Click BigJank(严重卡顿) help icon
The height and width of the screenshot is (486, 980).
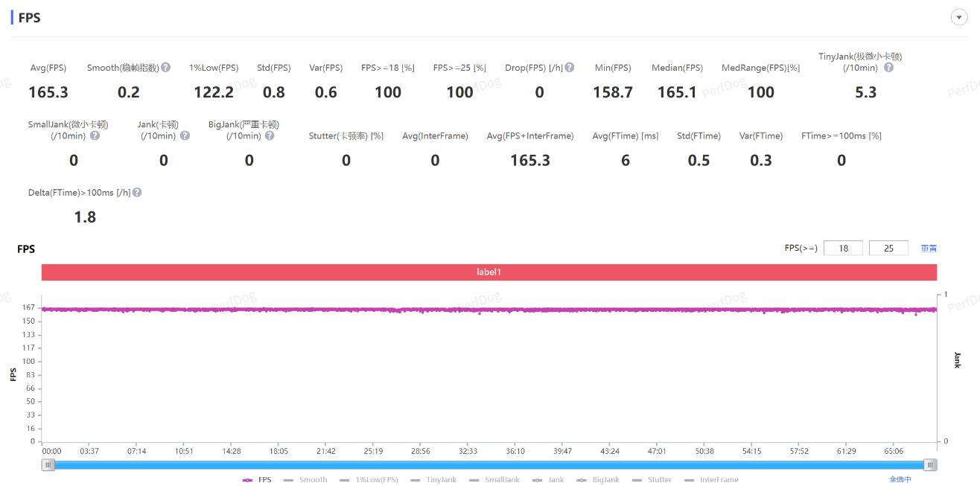(x=270, y=135)
